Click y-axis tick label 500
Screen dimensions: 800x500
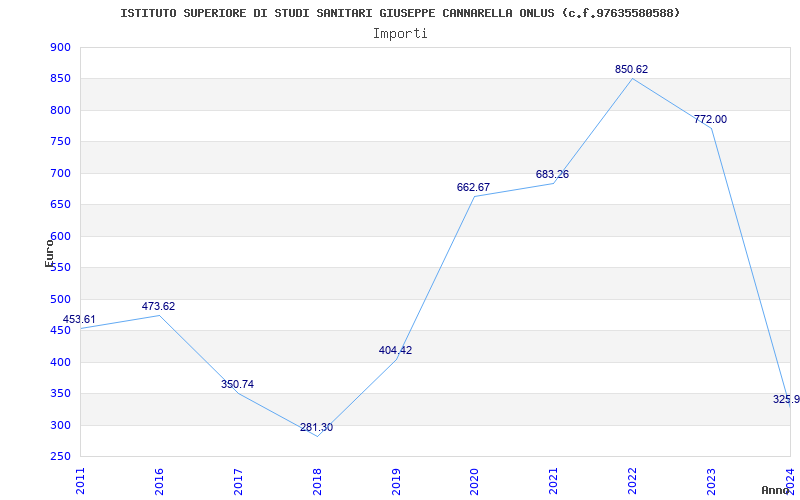60,299
